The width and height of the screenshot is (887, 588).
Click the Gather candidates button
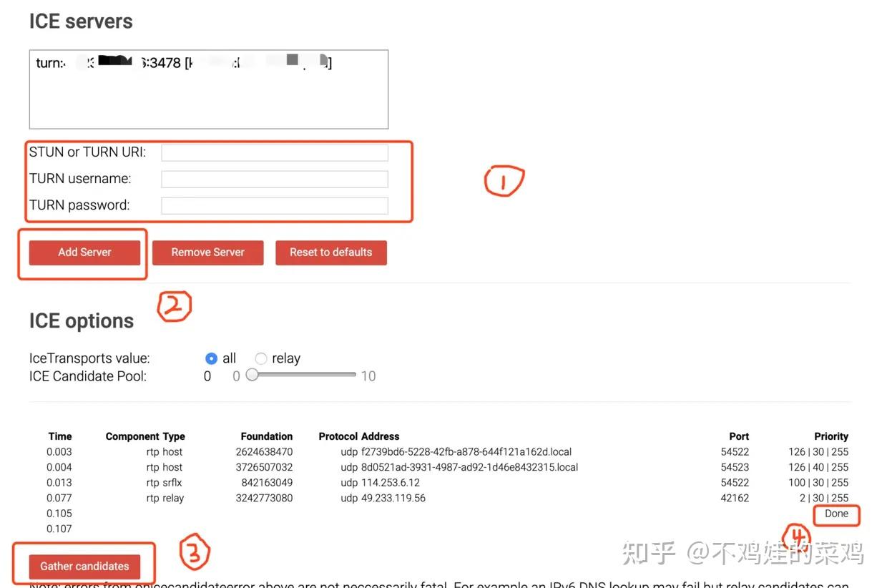84,565
